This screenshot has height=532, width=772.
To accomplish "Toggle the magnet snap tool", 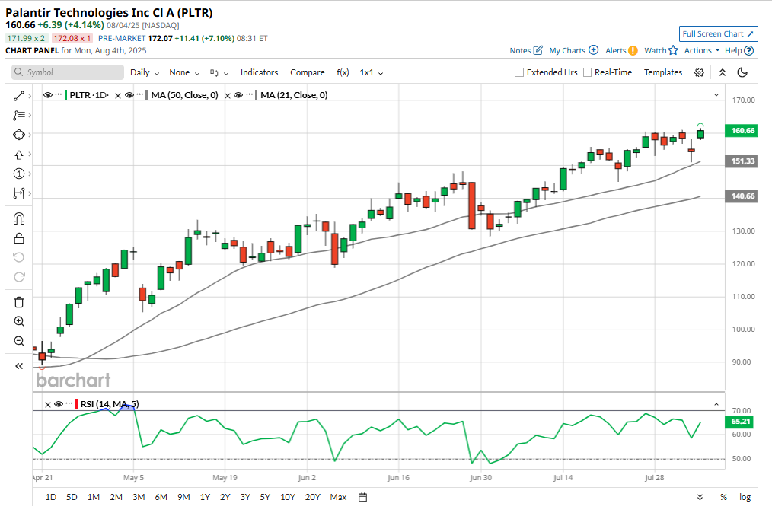I will click(19, 219).
